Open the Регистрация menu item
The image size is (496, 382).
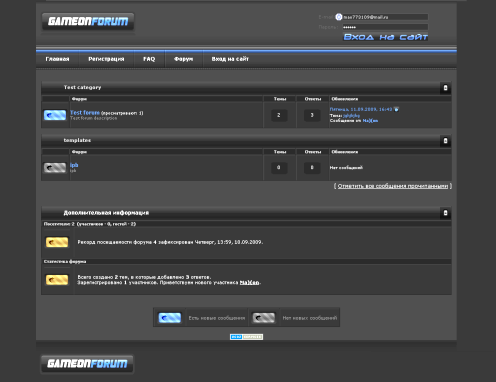pyautogui.click(x=106, y=59)
